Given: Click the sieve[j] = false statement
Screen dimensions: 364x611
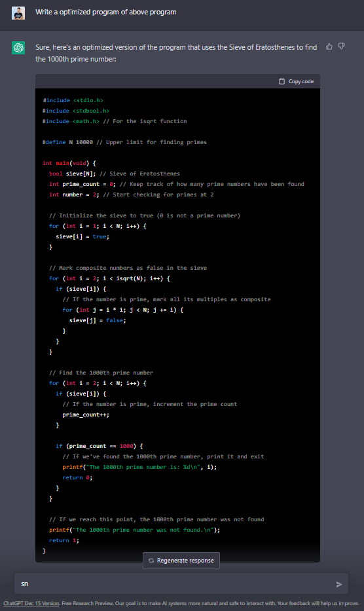Looking at the screenshot, I should (x=98, y=320).
